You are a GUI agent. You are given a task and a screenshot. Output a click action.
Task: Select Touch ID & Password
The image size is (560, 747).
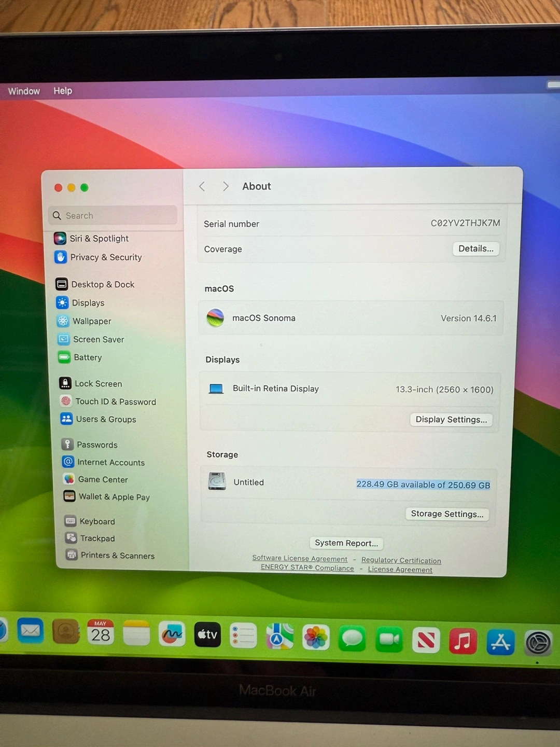[x=115, y=402]
